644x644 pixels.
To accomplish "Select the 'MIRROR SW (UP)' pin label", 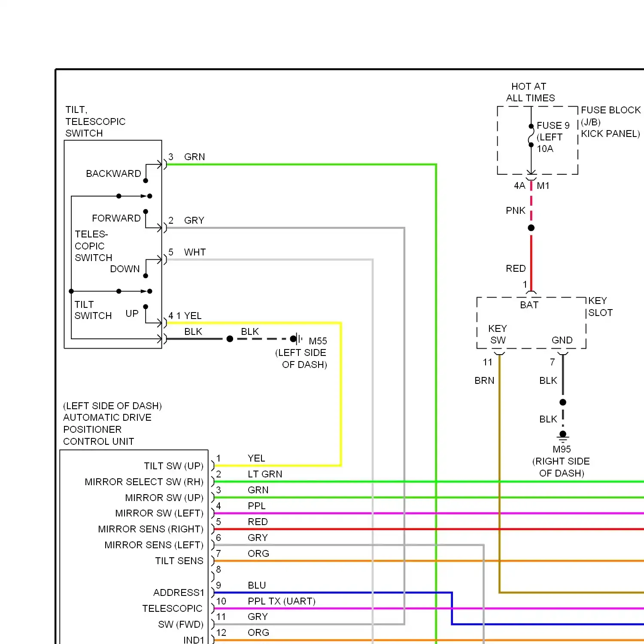I will click(164, 498).
